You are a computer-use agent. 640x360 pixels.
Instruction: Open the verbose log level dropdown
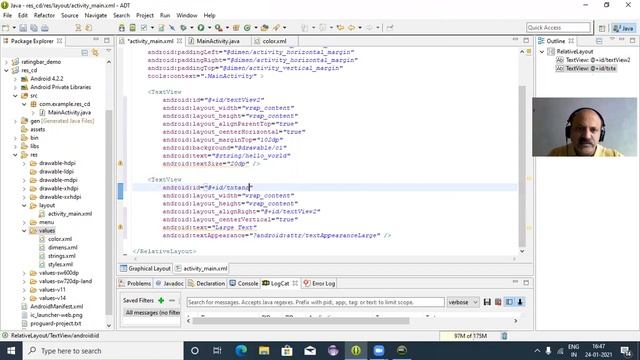(463, 302)
